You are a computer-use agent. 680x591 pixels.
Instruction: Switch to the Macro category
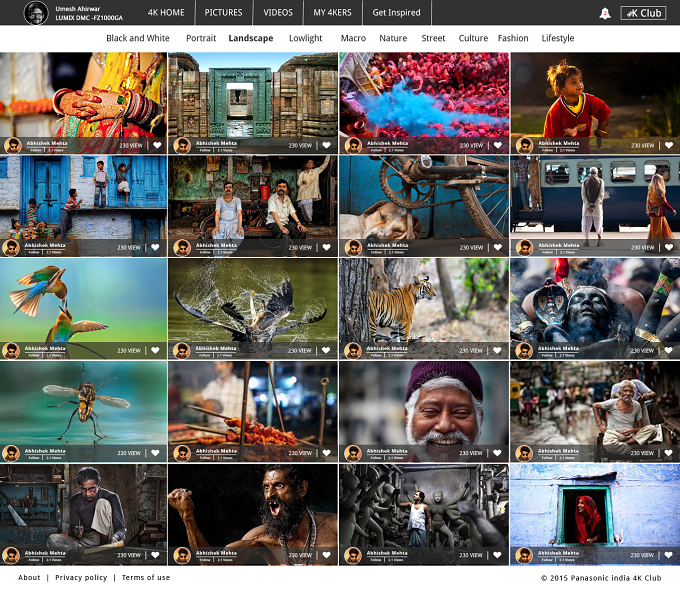353,38
